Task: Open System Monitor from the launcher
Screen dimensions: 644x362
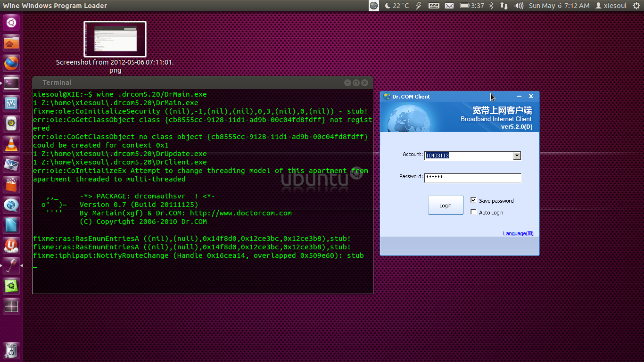Action: pos(11,103)
